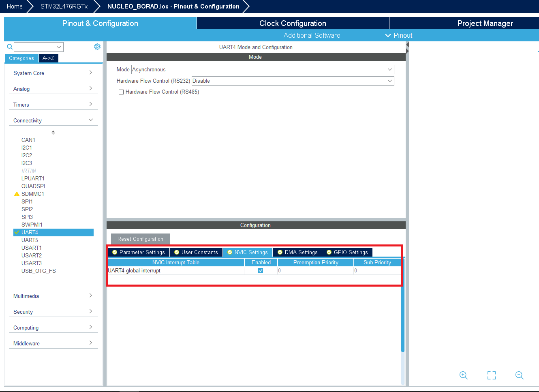Screen dimensions: 539x392
Task: Select QUADSPI peripheral
Action: click(x=33, y=186)
